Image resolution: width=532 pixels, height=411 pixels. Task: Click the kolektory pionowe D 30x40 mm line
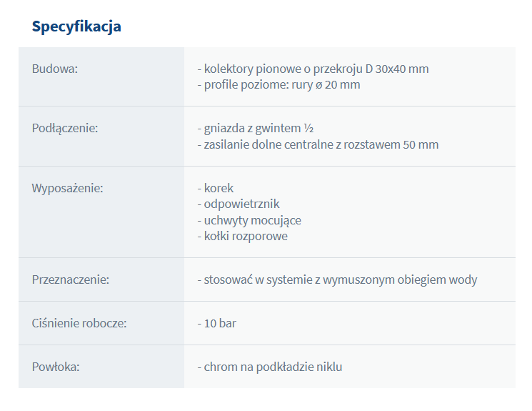[313, 69]
